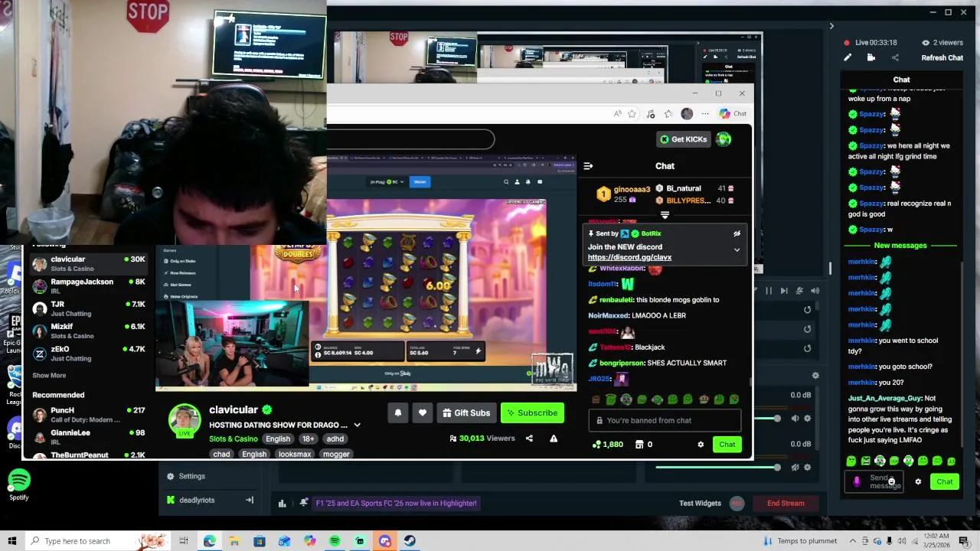Unmute the second audio source muted speaker
The width and height of the screenshot is (980, 551).
point(795,468)
